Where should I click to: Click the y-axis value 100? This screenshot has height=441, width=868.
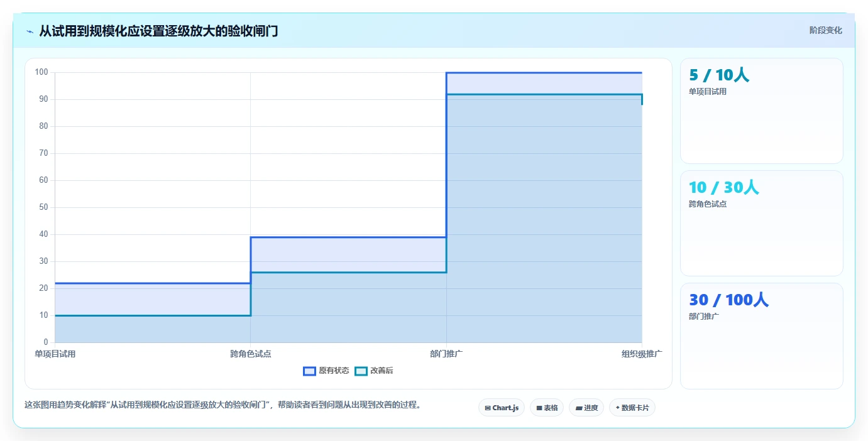(41, 72)
